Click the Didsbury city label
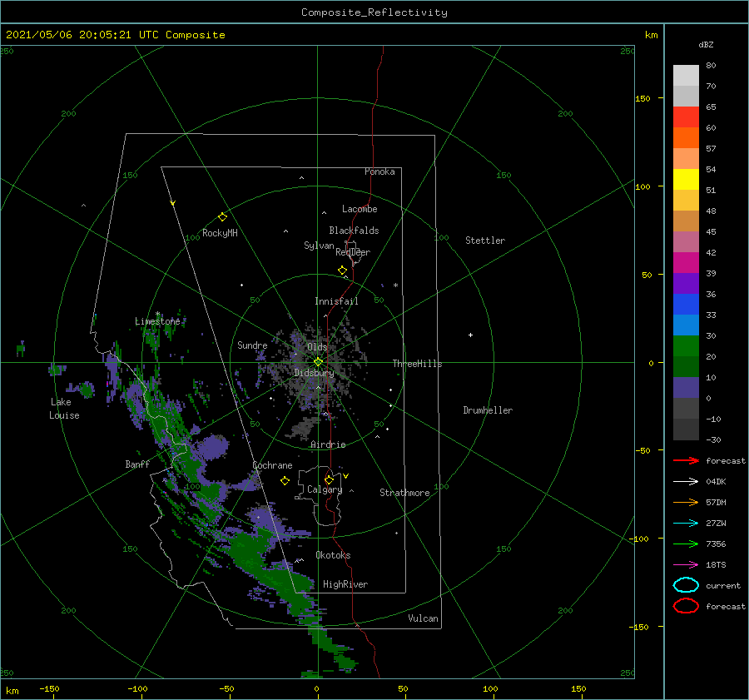The width and height of the screenshot is (749, 700). point(315,373)
